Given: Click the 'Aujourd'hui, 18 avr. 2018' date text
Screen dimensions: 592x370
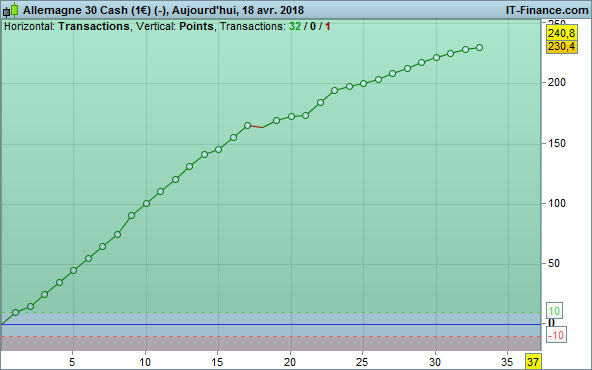Looking at the screenshot, I should [x=238, y=10].
